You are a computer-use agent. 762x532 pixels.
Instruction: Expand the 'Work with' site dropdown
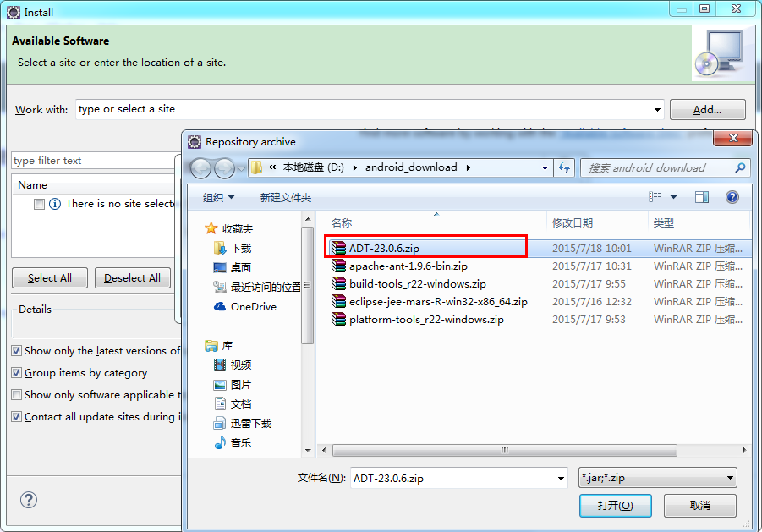(x=657, y=110)
